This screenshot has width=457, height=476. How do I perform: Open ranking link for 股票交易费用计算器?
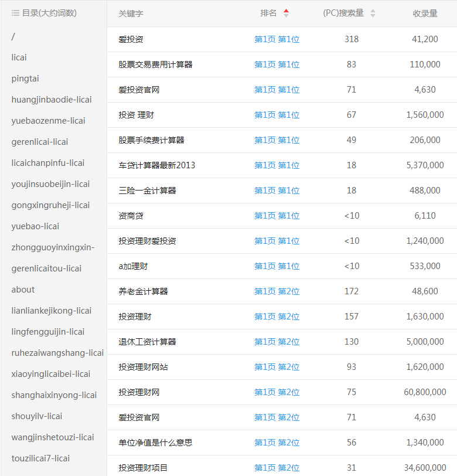click(x=277, y=64)
